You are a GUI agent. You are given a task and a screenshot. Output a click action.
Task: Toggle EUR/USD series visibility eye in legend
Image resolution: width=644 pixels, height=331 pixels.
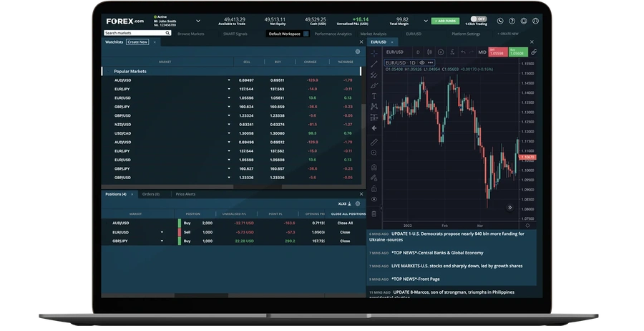point(421,63)
